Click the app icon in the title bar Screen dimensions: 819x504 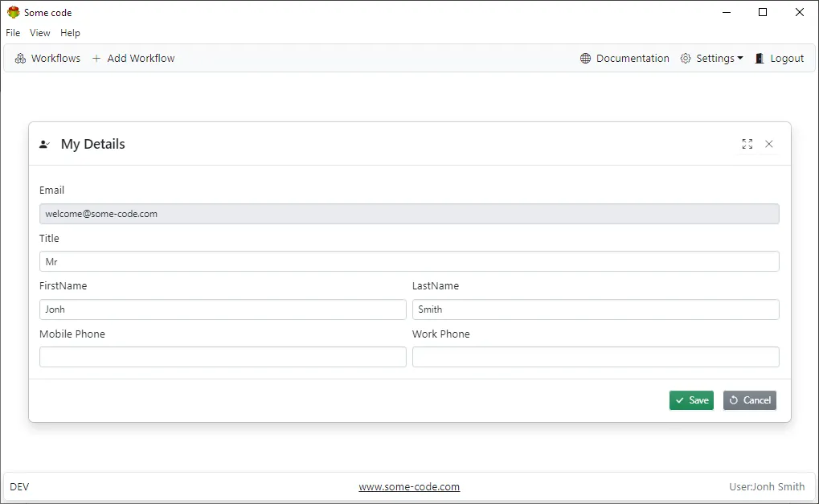pyautogui.click(x=13, y=12)
